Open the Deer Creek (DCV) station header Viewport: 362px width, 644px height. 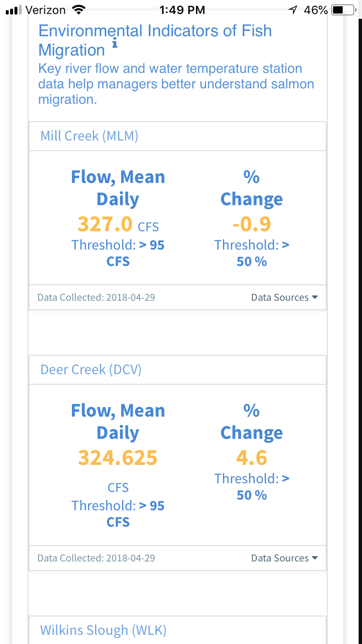(x=178, y=370)
